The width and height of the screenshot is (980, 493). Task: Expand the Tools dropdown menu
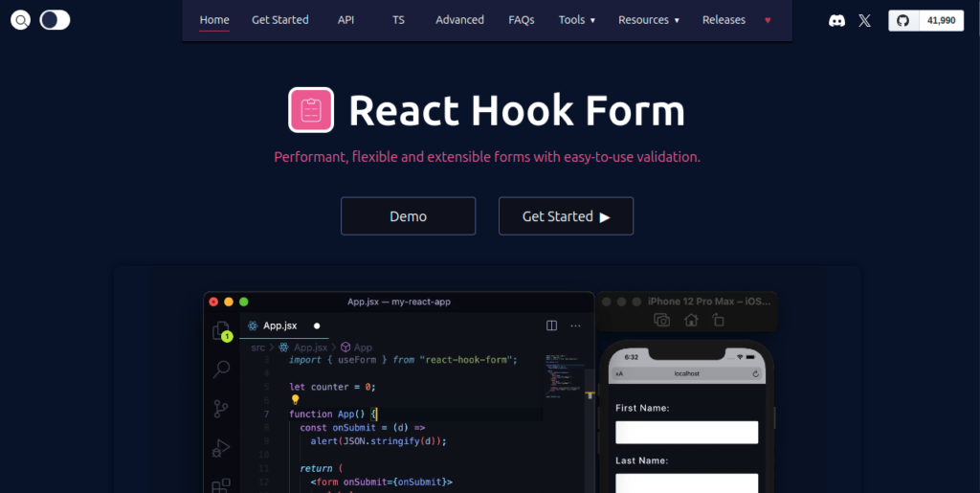click(577, 20)
